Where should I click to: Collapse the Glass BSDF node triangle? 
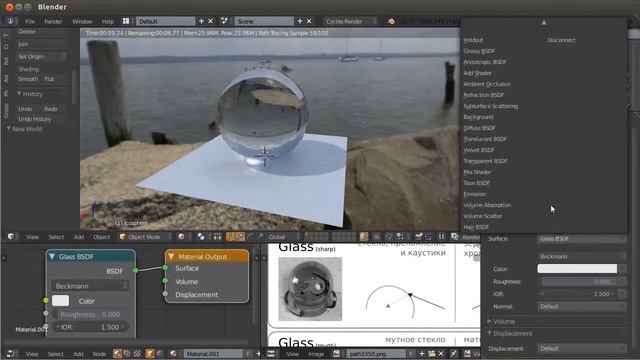coord(52,256)
